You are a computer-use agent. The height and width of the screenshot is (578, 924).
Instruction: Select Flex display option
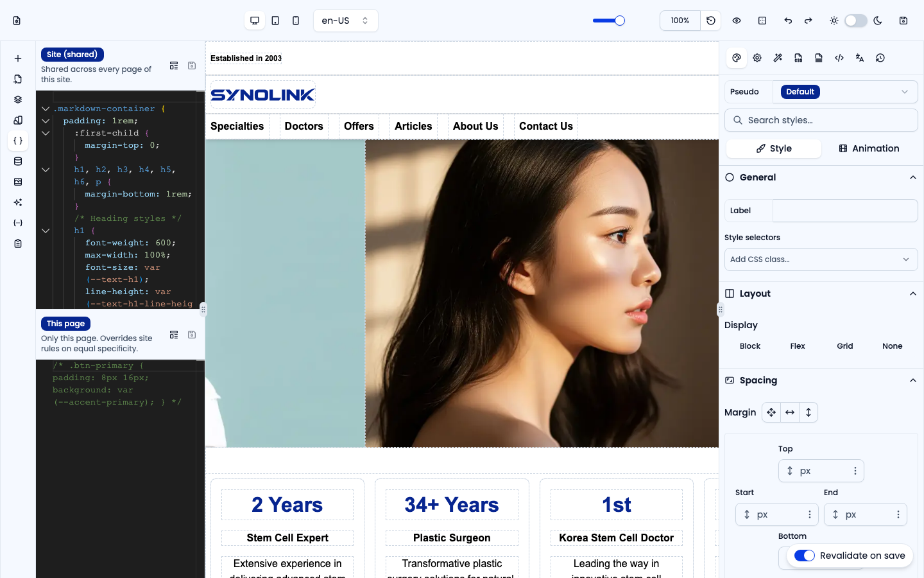[798, 346]
